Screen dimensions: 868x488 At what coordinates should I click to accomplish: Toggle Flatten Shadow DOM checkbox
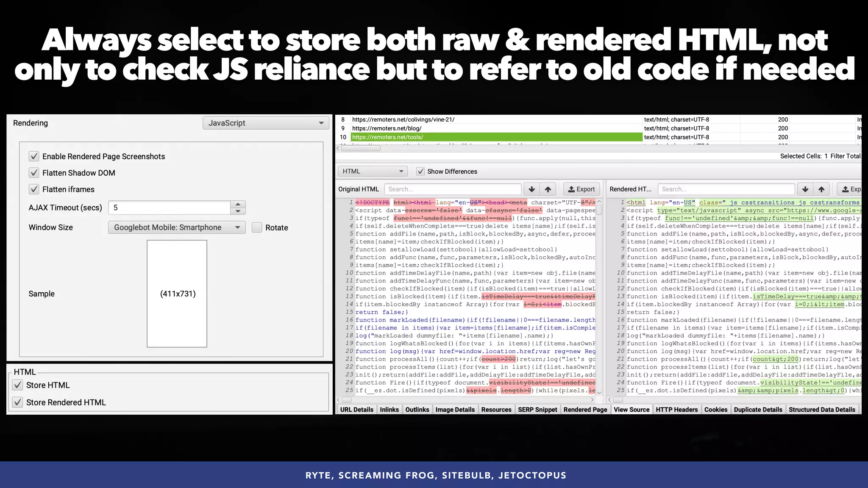(x=34, y=173)
